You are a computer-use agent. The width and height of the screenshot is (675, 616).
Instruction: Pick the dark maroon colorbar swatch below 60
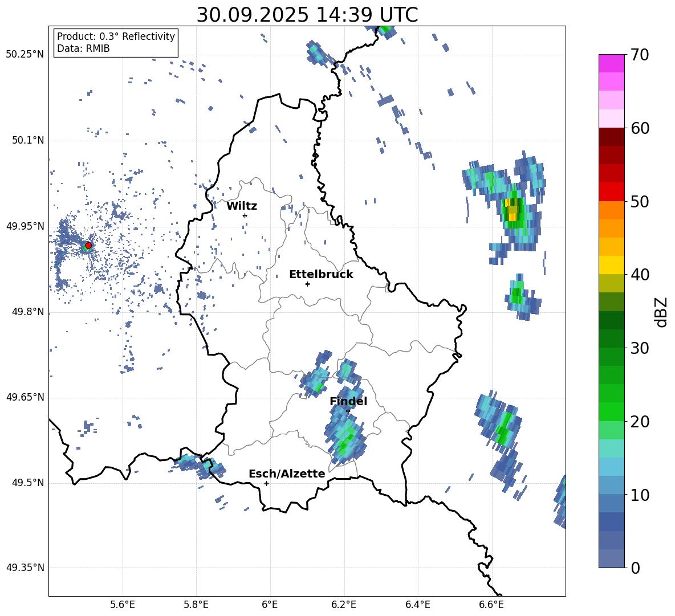[611, 136]
